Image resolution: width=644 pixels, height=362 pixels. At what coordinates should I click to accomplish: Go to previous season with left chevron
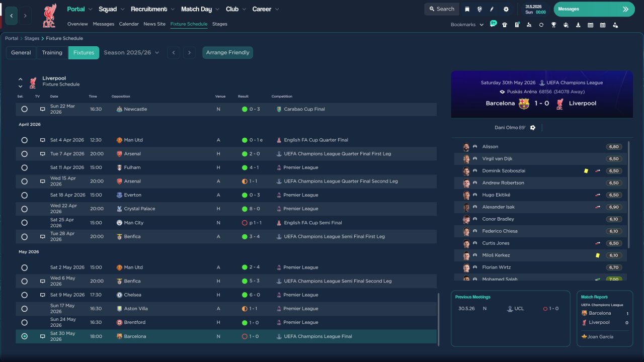coord(174,53)
